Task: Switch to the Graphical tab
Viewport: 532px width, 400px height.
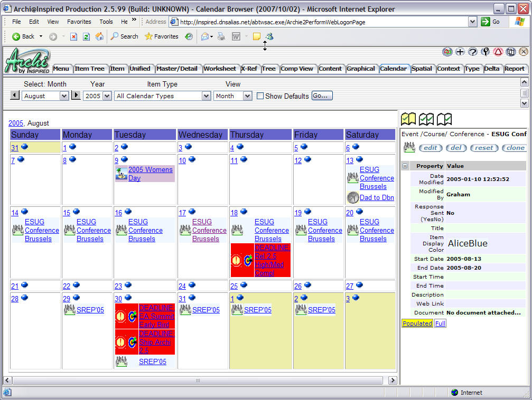Action: coord(361,69)
